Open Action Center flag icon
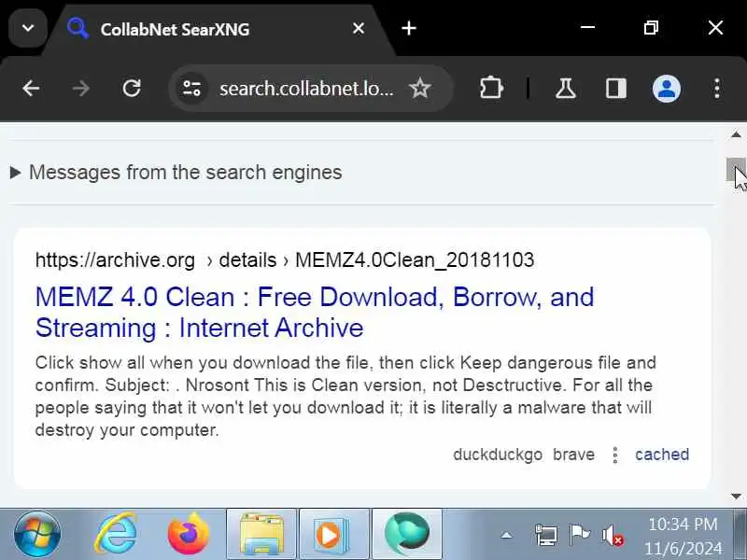This screenshot has width=747, height=560. pyautogui.click(x=579, y=535)
